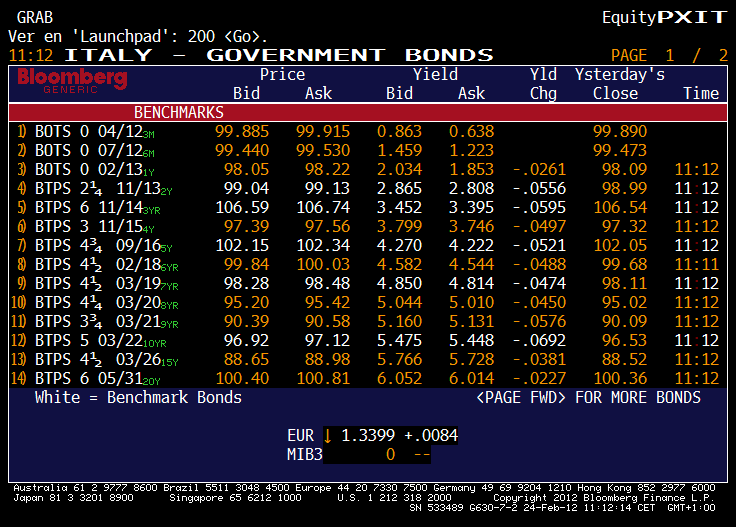Viewport: 736px width, 527px height.
Task: Click the BENCHMARKS section header
Action: click(x=368, y=112)
